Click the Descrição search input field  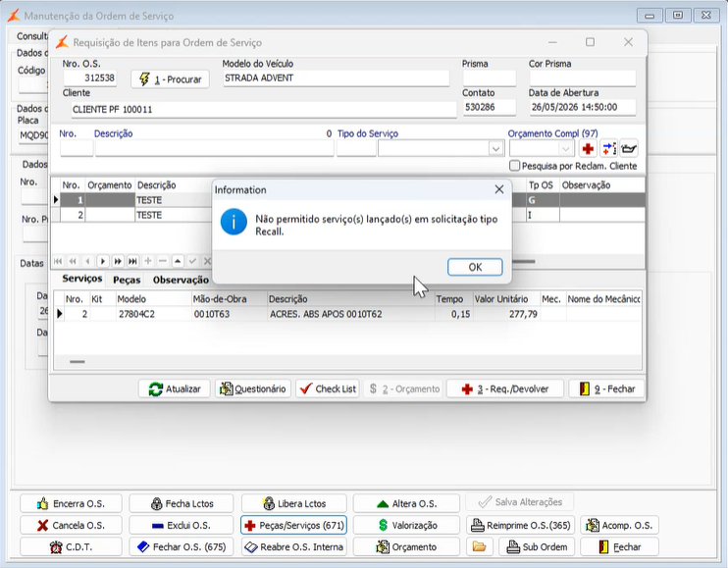(215, 149)
